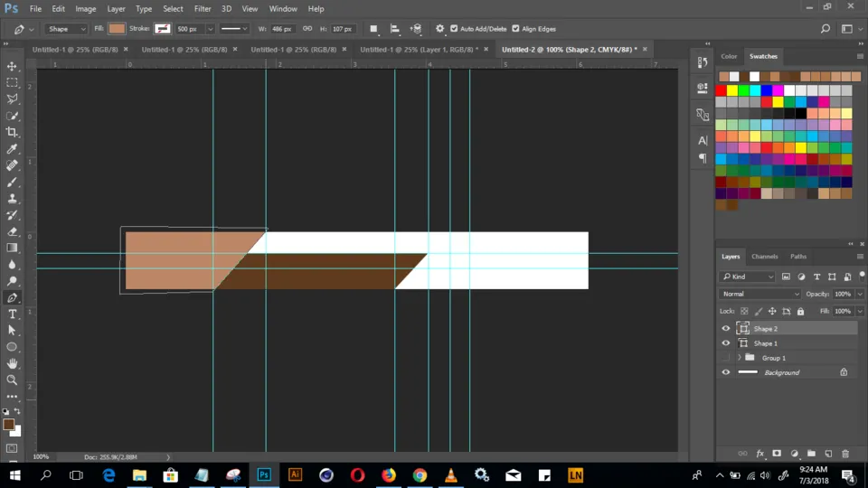Open the Stroke color picker
Viewport: 868px width, 488px height.
[x=162, y=29]
